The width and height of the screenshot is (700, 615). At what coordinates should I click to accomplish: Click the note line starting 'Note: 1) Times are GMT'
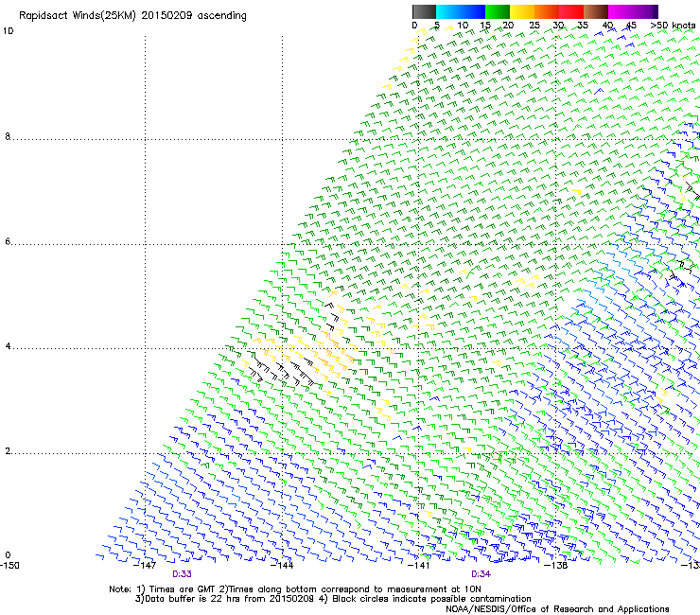click(x=295, y=589)
